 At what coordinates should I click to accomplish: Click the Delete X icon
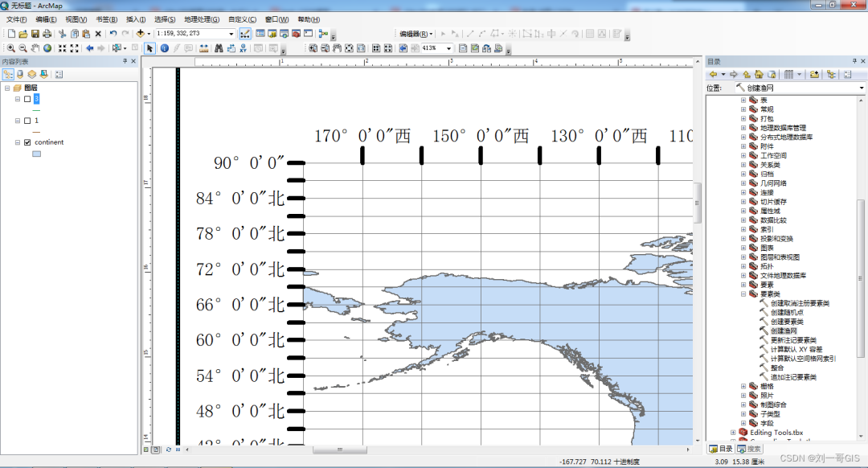coord(98,34)
